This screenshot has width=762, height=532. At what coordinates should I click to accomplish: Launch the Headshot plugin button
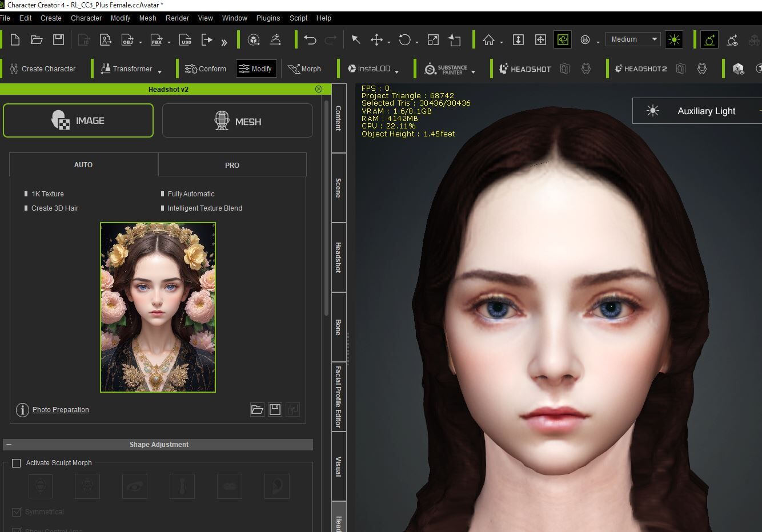(525, 69)
